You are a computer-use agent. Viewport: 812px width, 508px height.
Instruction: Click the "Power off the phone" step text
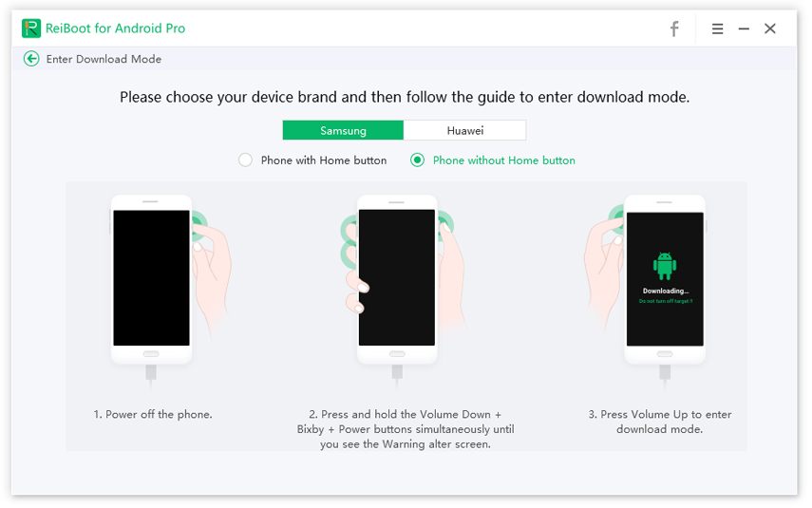coord(153,414)
